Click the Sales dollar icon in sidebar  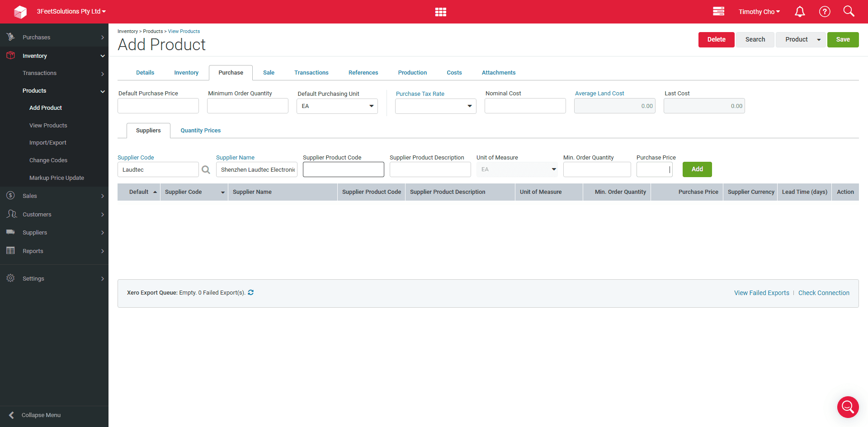(x=10, y=195)
